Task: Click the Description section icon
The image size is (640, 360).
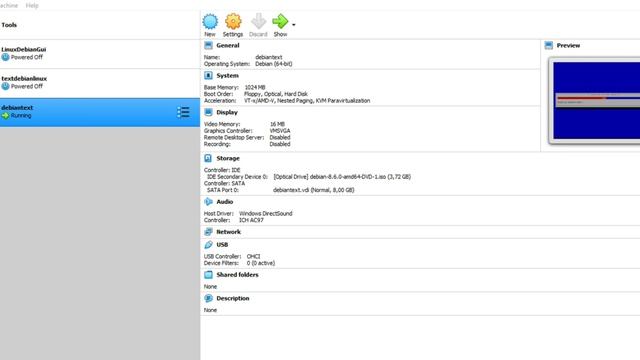Action: (208, 298)
